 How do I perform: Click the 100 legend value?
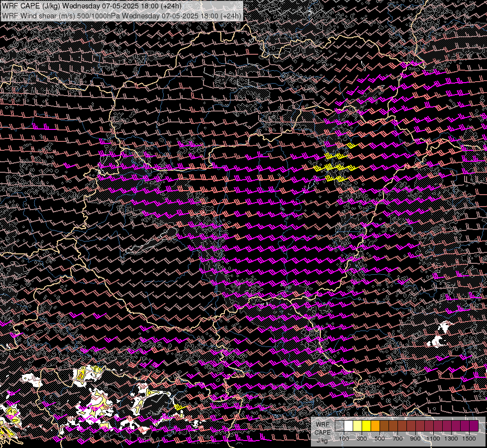pos(344,439)
